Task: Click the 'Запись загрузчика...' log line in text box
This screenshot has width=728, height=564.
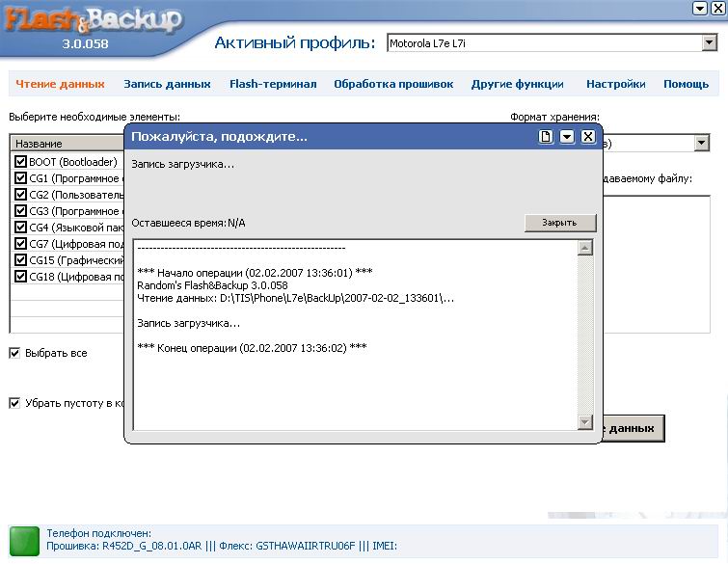Action: coord(188,323)
